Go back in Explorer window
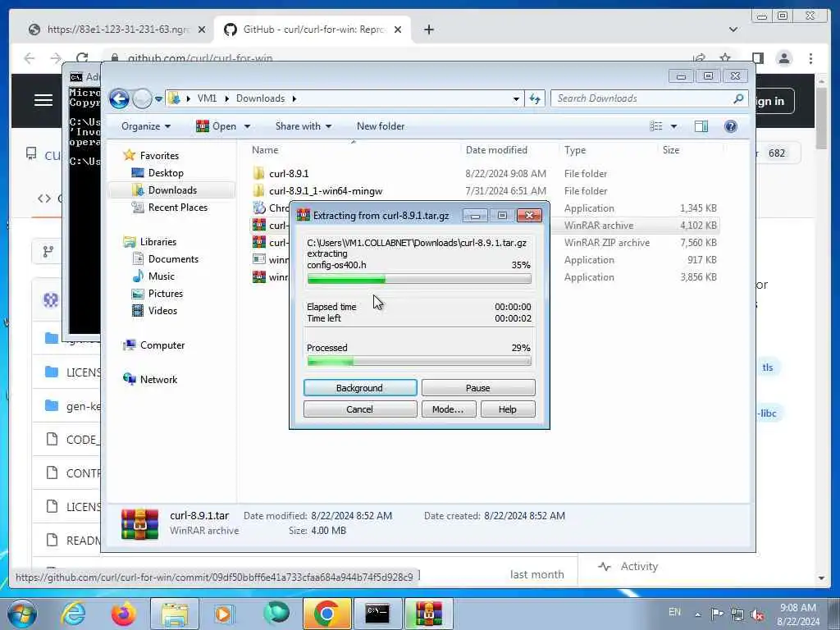Viewport: 840px width, 630px height. pos(120,98)
